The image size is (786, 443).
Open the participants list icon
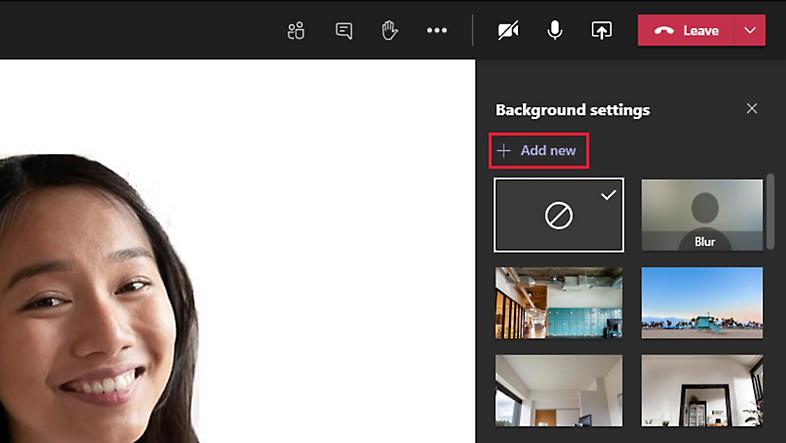295,30
